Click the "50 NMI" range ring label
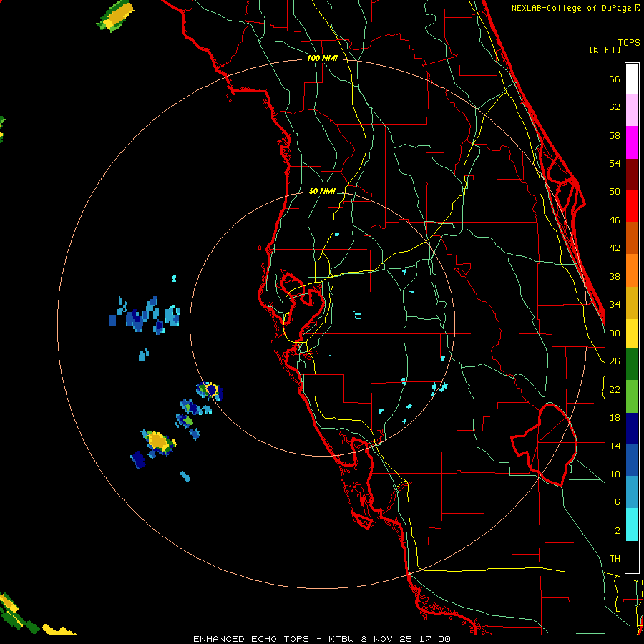 (x=322, y=191)
